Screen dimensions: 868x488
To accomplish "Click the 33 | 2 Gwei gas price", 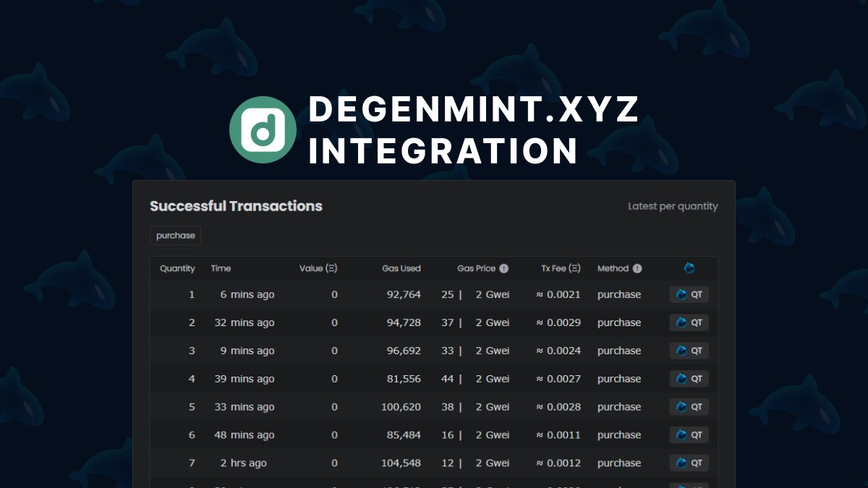I will [x=475, y=351].
